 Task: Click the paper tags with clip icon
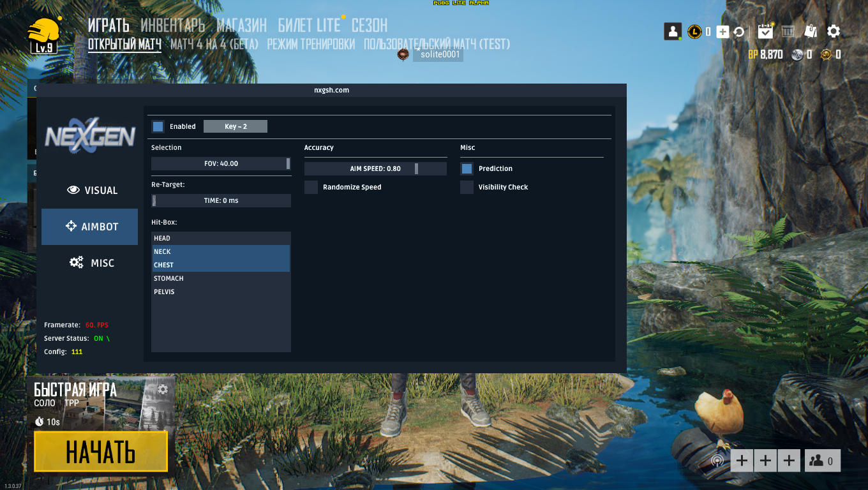(x=811, y=31)
